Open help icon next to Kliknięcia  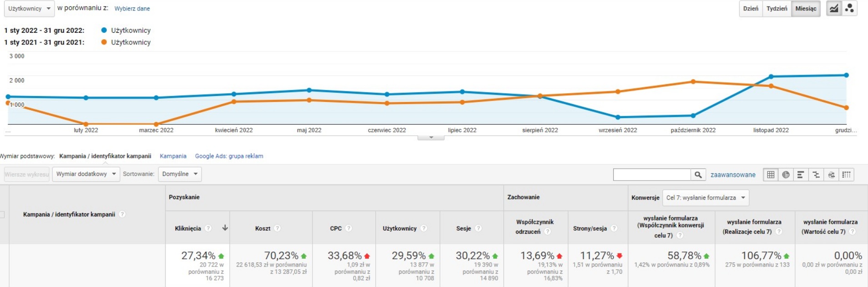(x=208, y=228)
